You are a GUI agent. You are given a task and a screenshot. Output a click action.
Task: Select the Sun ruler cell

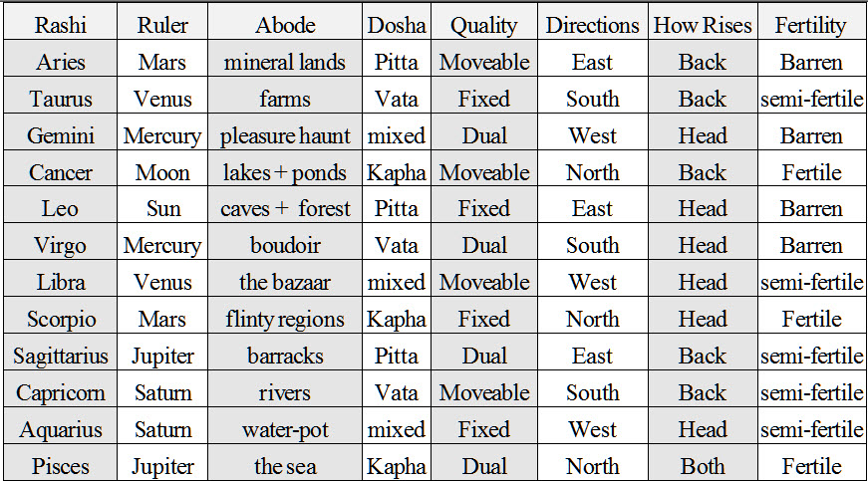pyautogui.click(x=162, y=209)
